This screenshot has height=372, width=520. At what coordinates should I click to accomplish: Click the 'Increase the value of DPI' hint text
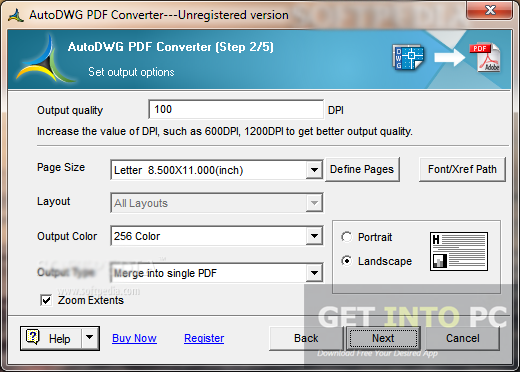[225, 132]
